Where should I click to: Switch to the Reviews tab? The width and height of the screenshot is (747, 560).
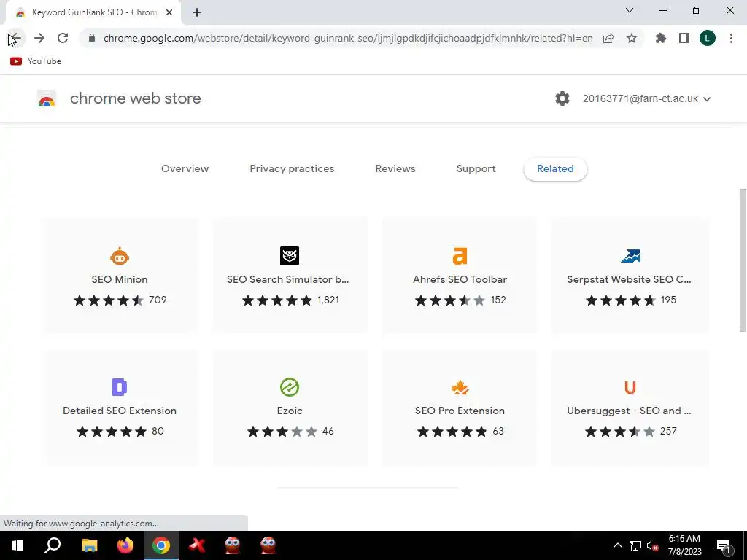click(395, 168)
